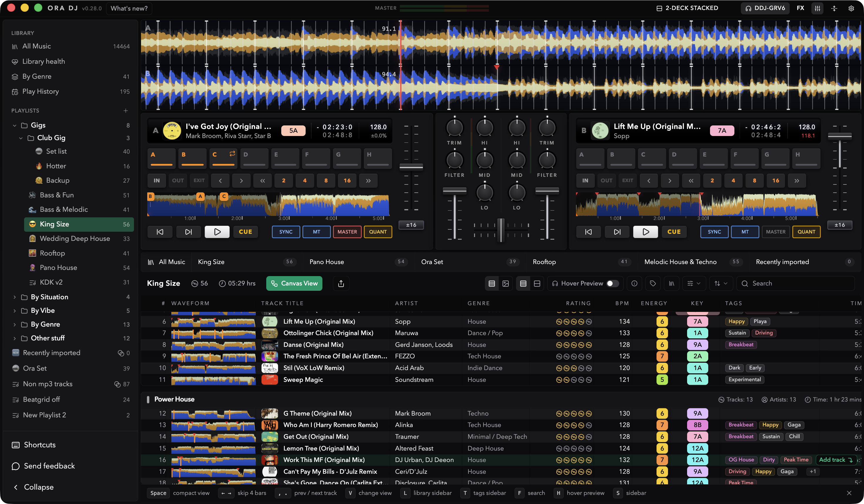864x504 pixels.
Task: Expand the By Vibe folder
Action: [x=14, y=311]
